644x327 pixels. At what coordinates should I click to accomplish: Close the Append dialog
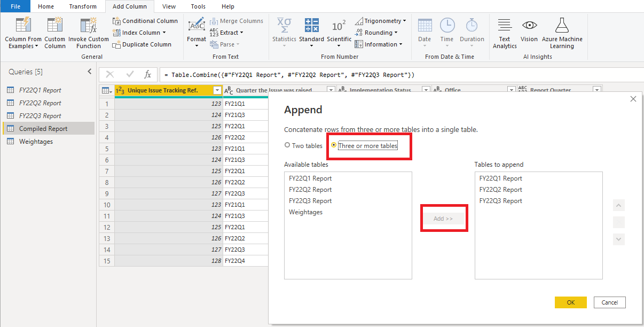tap(633, 99)
